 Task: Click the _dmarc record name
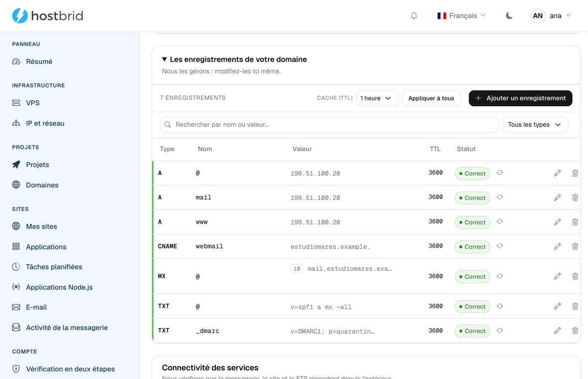(x=207, y=331)
